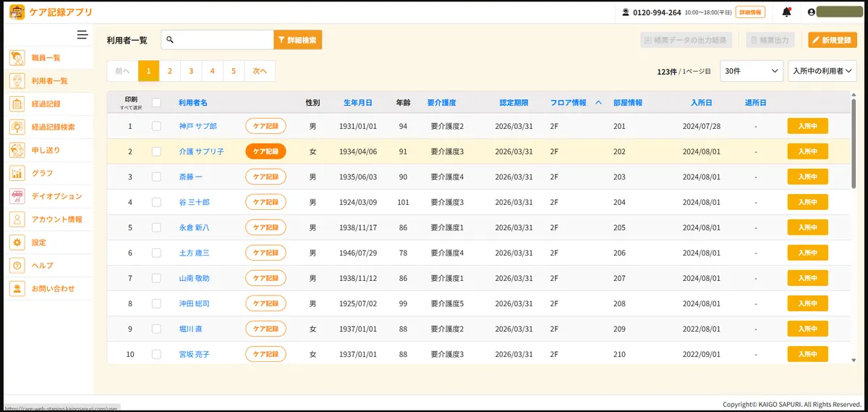Click the user search input field
The height and width of the screenshot is (412, 868).
[217, 40]
